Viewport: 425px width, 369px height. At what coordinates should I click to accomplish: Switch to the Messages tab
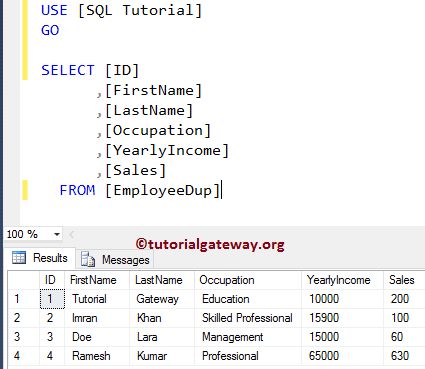tap(115, 259)
